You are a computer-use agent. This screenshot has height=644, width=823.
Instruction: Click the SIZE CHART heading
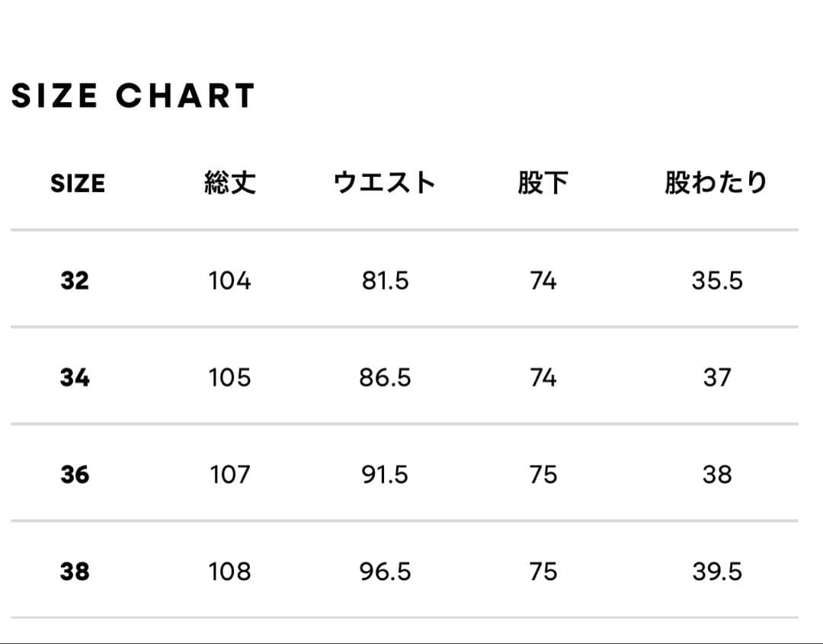pos(133,96)
